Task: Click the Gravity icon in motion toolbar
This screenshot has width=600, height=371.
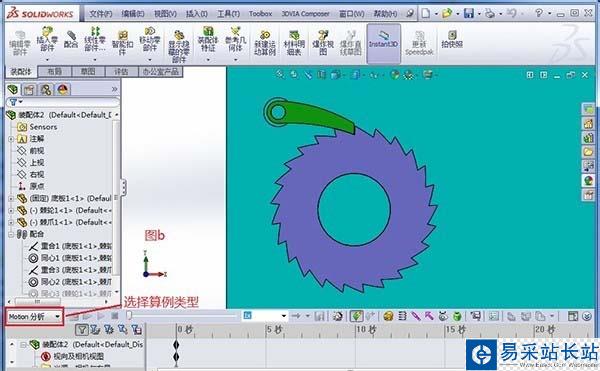Action: pos(457,316)
